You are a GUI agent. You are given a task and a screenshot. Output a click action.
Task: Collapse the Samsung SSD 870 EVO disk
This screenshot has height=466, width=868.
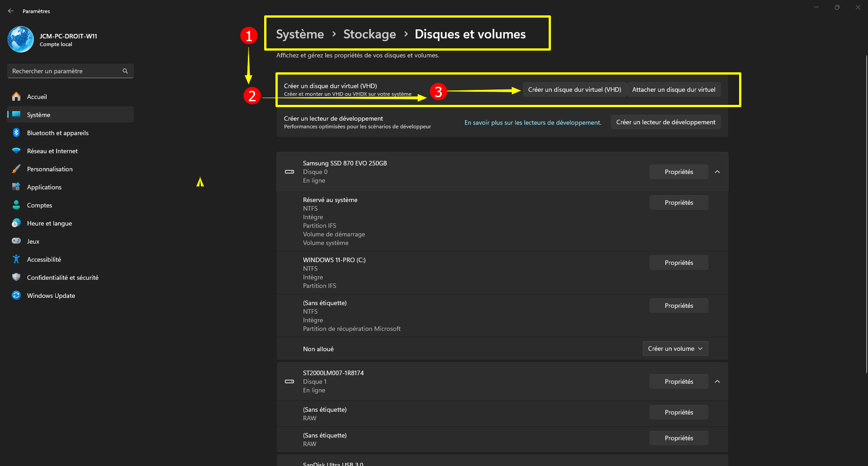(x=717, y=172)
